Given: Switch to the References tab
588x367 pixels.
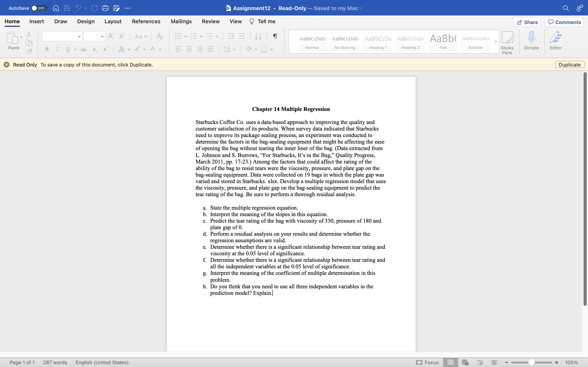Looking at the screenshot, I should [146, 21].
